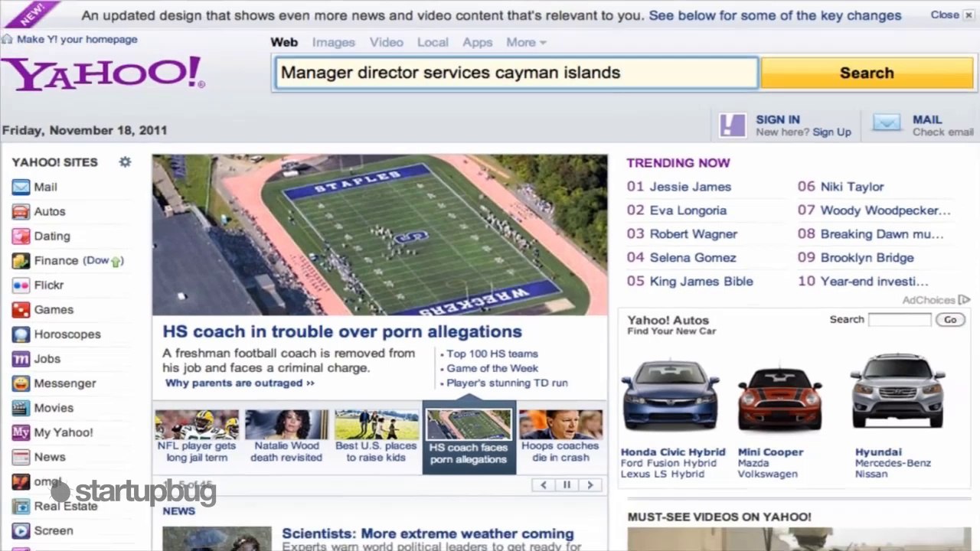Click the AdChoices arrow icon
This screenshot has height=551, width=980.
pyautogui.click(x=964, y=300)
